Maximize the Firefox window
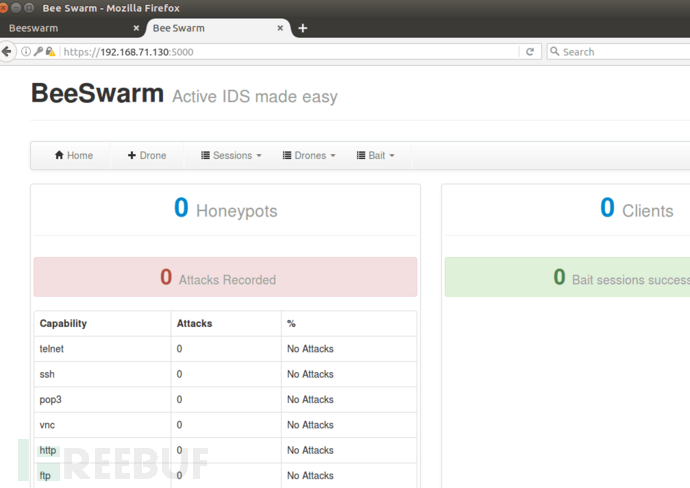The width and height of the screenshot is (690, 488). (29, 7)
